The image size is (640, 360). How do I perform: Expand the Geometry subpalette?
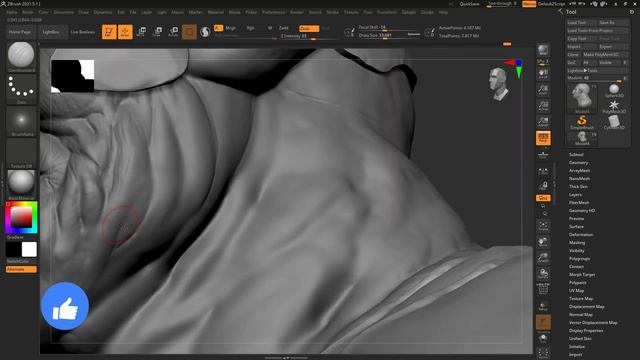[578, 162]
